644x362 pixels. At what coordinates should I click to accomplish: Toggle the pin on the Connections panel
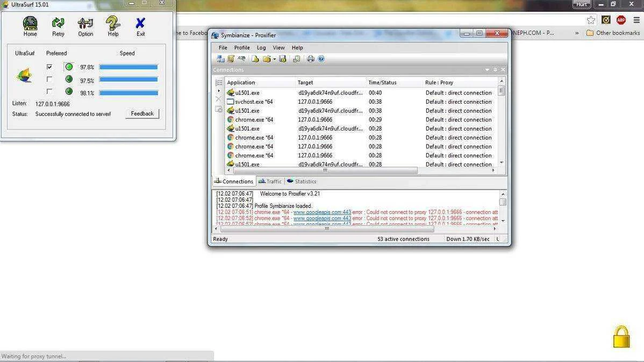point(495,70)
